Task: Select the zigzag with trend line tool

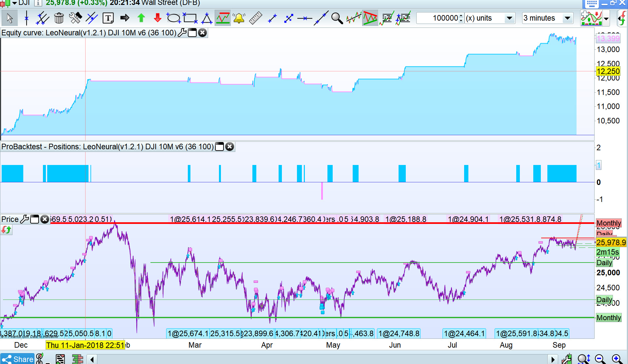Action: pos(354,18)
